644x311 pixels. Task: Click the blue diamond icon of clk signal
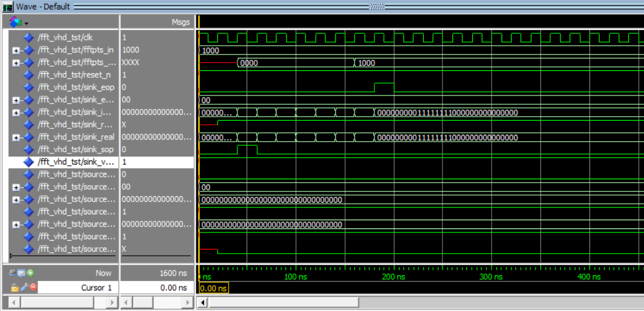click(28, 37)
